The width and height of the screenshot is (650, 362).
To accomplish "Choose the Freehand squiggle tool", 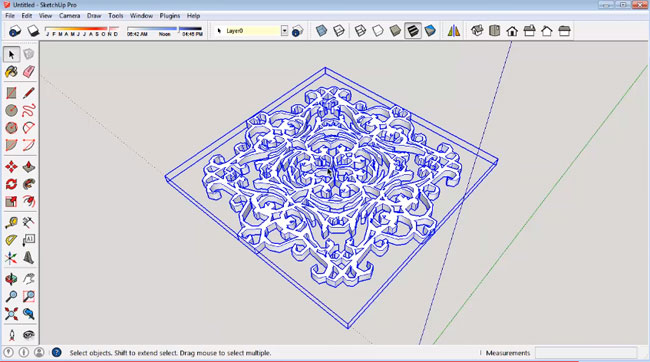I will (29, 110).
